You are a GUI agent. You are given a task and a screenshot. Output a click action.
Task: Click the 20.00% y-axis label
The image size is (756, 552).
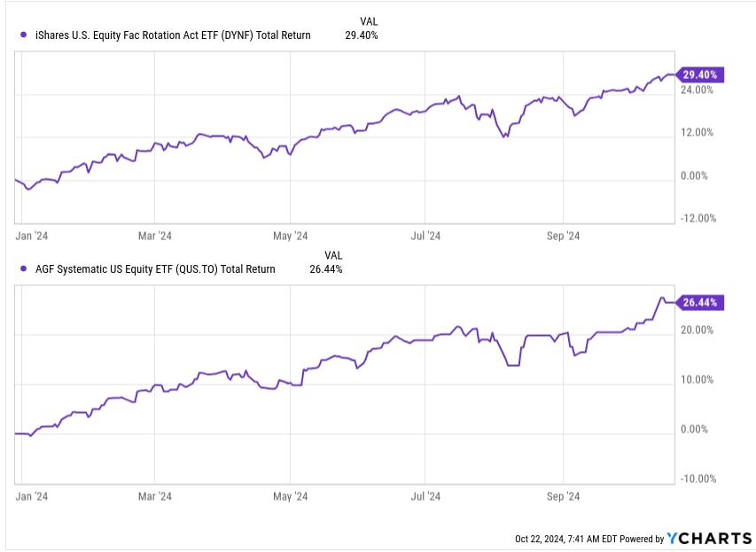(696, 330)
